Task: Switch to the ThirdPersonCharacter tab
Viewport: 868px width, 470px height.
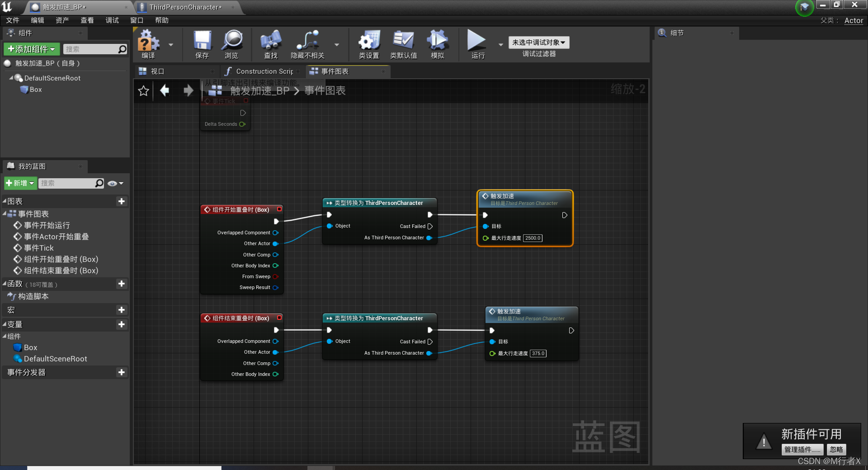Action: (186, 7)
